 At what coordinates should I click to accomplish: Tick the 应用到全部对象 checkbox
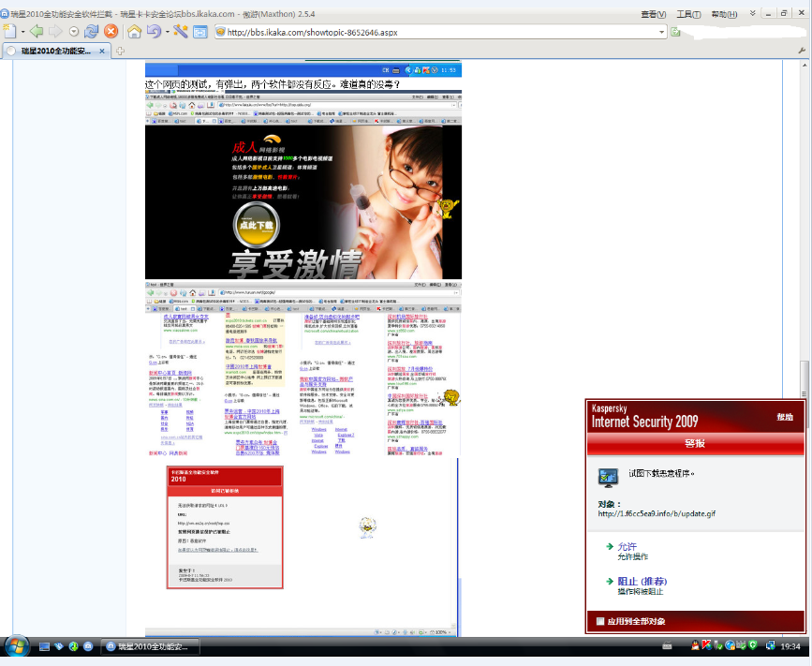(600, 621)
